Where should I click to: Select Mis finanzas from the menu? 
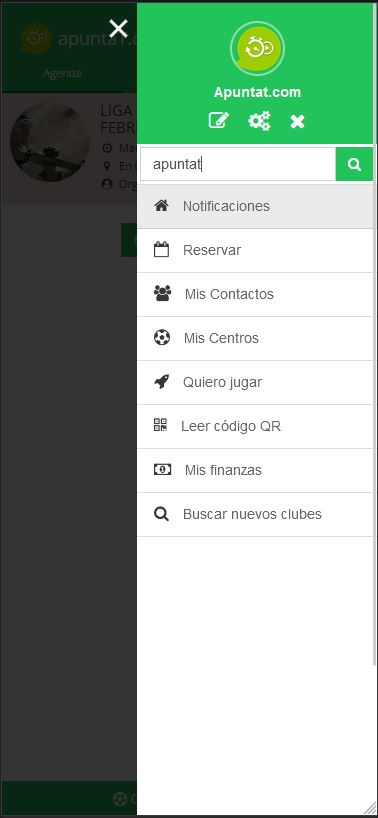(x=255, y=471)
